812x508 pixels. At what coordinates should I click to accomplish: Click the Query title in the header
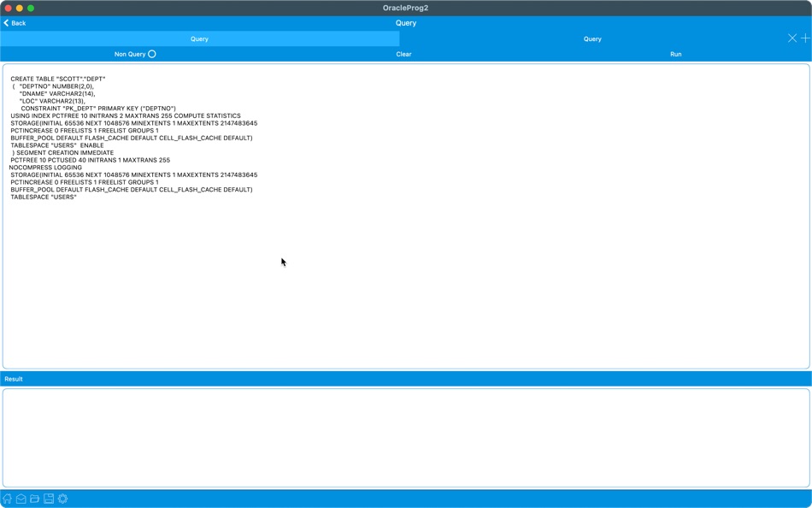(x=405, y=22)
